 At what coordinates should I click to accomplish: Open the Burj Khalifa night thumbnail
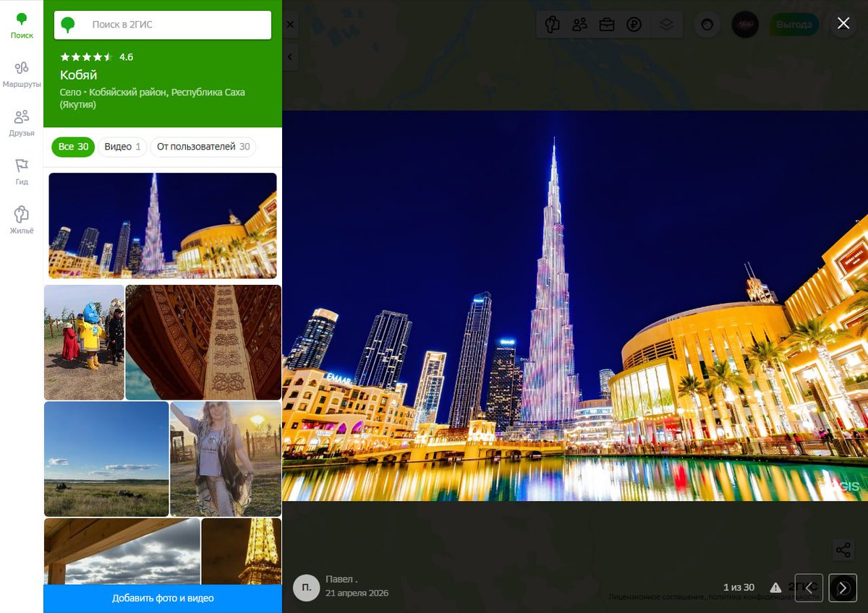click(x=163, y=226)
